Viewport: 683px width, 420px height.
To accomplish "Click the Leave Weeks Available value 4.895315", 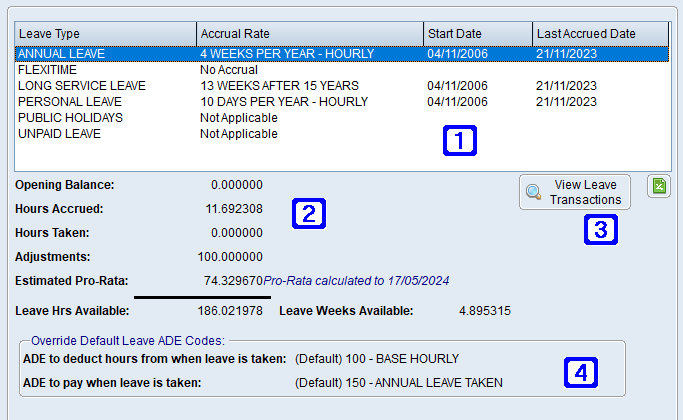I will (485, 311).
